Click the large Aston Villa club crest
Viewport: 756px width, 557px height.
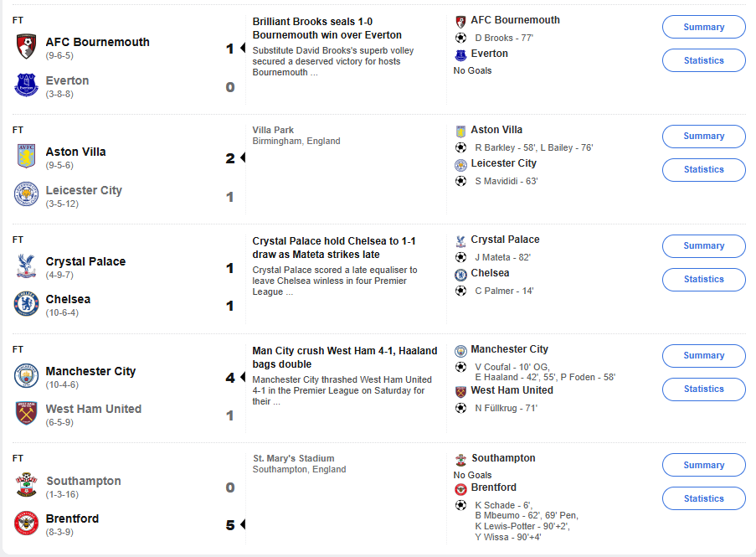click(26, 157)
